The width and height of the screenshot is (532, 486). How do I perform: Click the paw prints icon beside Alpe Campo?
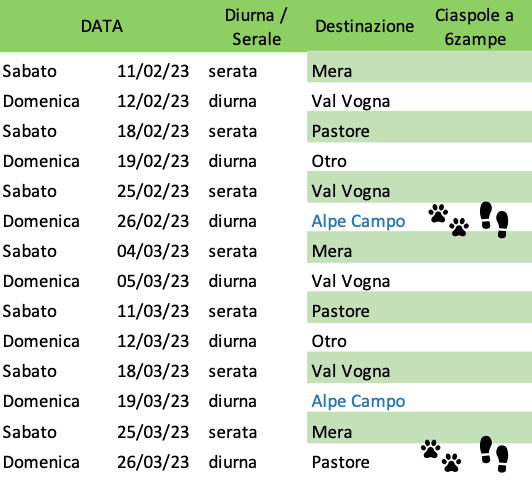(x=448, y=220)
